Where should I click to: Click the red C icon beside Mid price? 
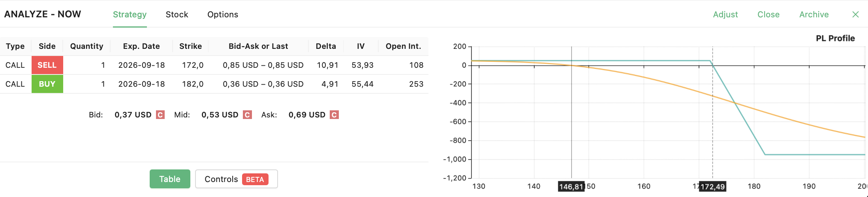click(247, 115)
